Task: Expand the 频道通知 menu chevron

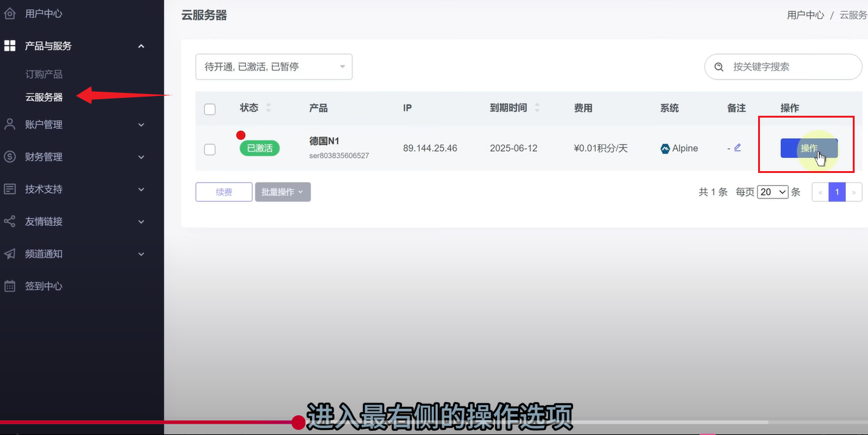Action: (x=141, y=254)
